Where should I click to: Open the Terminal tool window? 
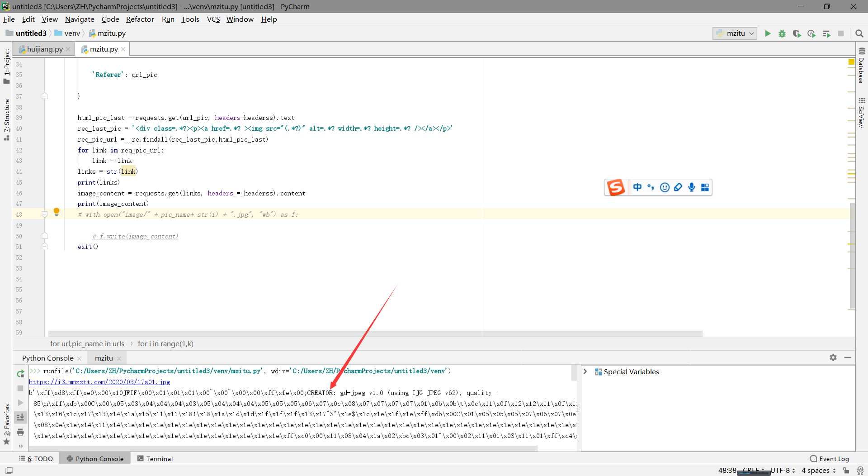coord(155,458)
